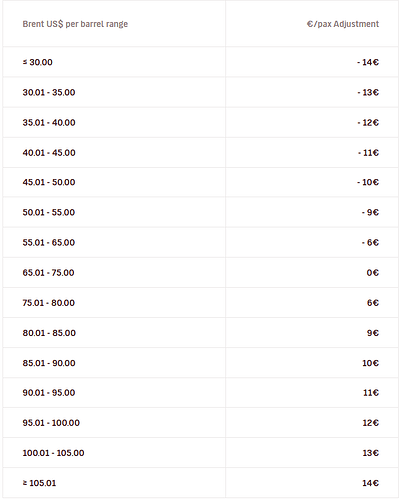The width and height of the screenshot is (400, 500).
Task: Select the '50.01 - 55.00' range cell
Action: pyautogui.click(x=49, y=212)
